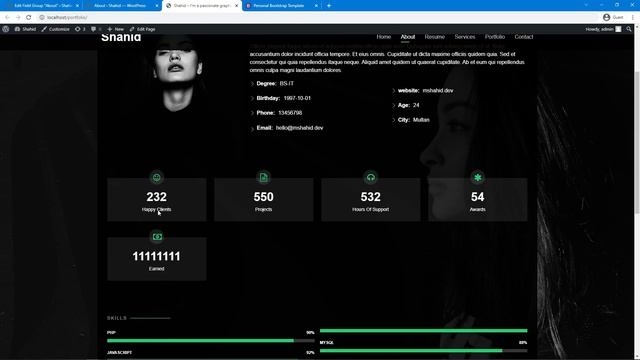Click the MYSQL skill progress bar
Image resolution: width=640 pixels, height=360 pixels.
coord(424,351)
